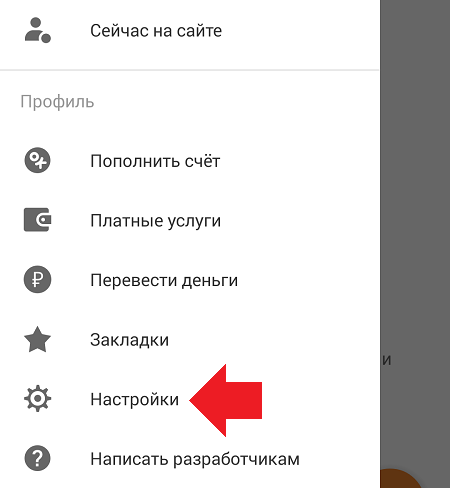Select Написать разработчикам entry
Image resolution: width=450 pixels, height=488 pixels.
[189, 459]
